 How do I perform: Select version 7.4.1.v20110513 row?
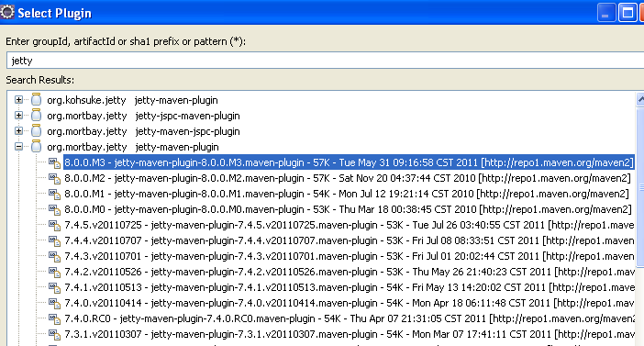(350, 287)
